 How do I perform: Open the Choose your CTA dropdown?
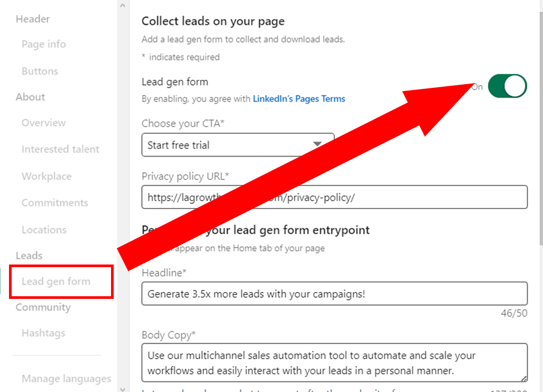coord(237,145)
